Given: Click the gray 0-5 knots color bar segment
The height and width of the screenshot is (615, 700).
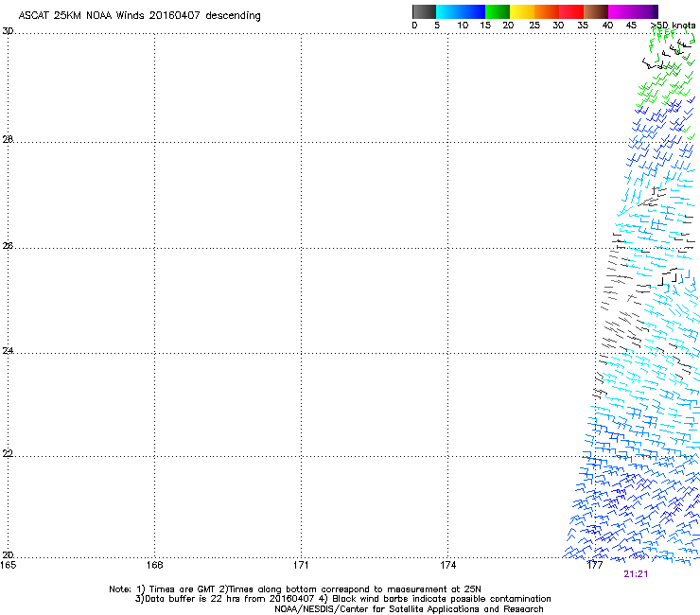Looking at the screenshot, I should [x=424, y=11].
